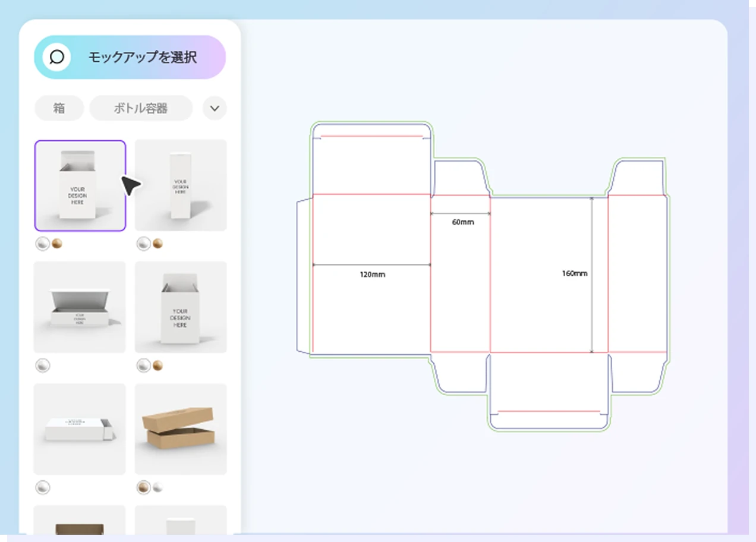Pick white swatch under lid-and-base box

(157, 487)
